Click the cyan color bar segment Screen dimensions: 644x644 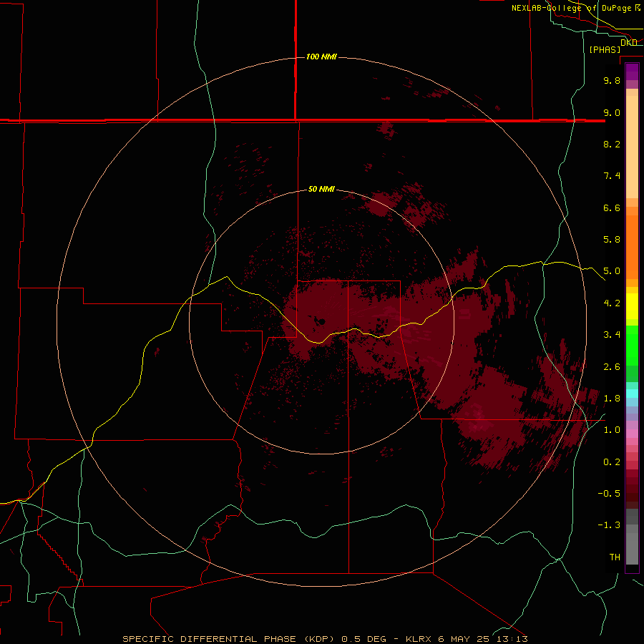(632, 394)
